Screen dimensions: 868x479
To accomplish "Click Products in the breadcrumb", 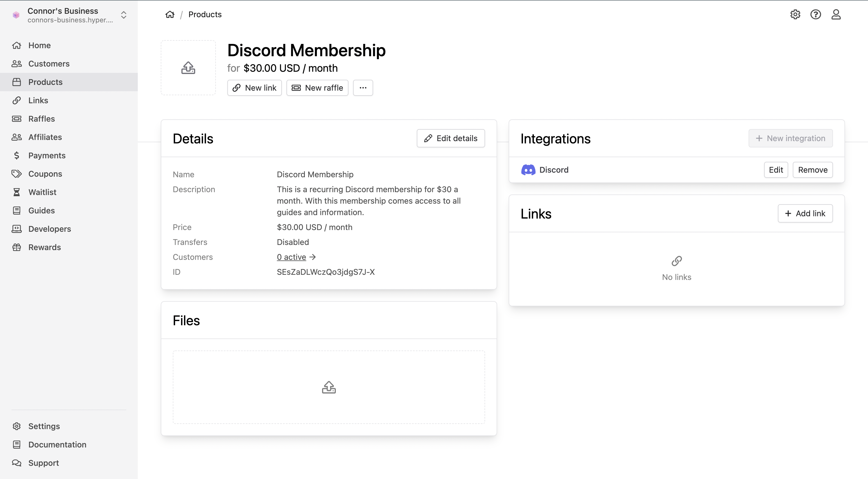I will [205, 14].
